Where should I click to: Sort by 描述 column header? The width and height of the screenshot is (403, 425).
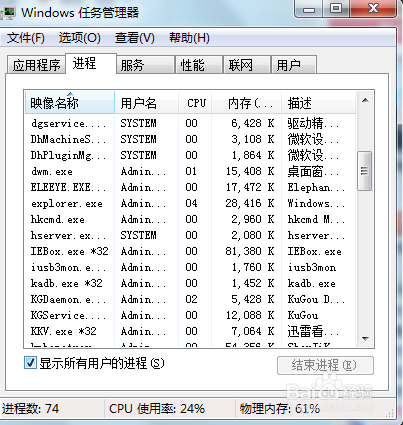[318, 102]
